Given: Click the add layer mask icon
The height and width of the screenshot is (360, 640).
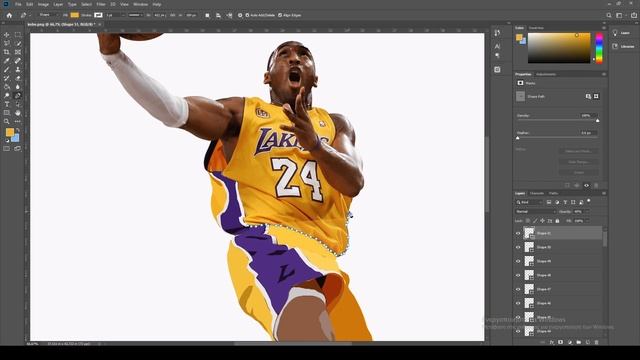Looking at the screenshot, I should coord(560,342).
